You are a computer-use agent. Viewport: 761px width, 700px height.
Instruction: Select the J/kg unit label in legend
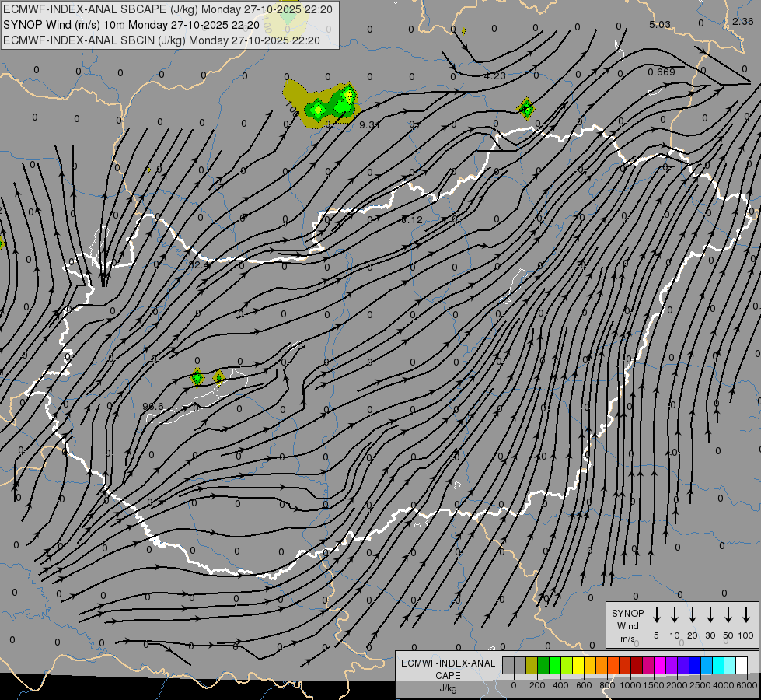(448, 688)
